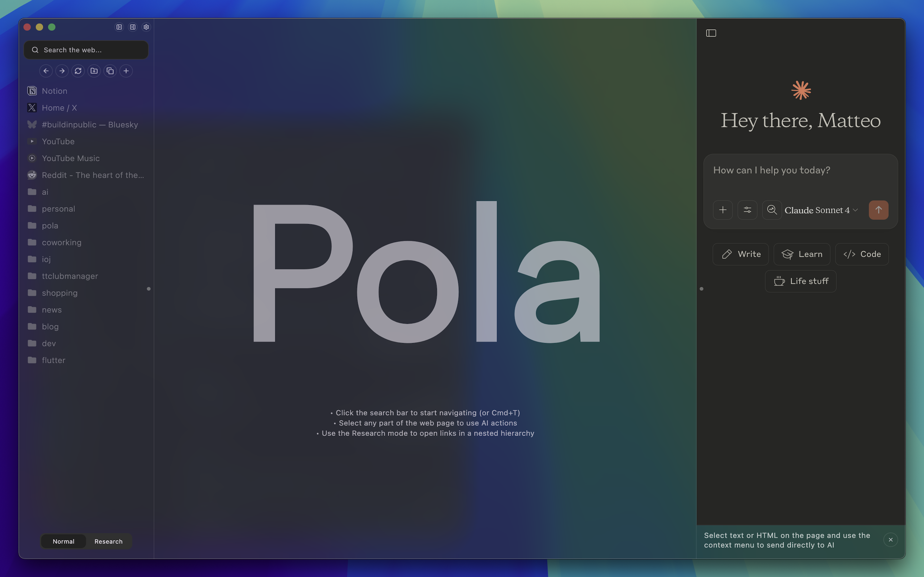924x577 pixels.
Task: Open the YouTube Music tab
Action: pos(71,158)
